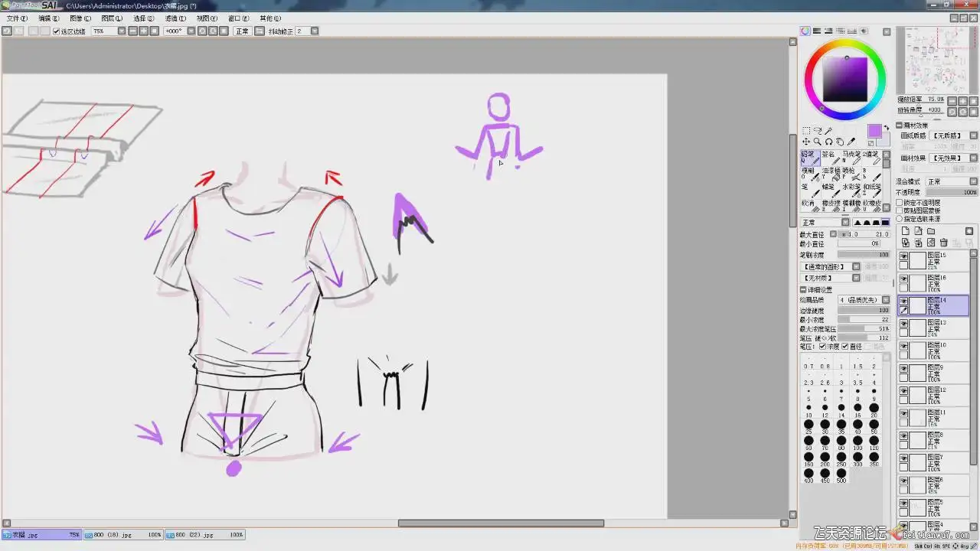This screenshot has width=980, height=551.
Task: Select the magic wand tool
Action: pos(828,131)
